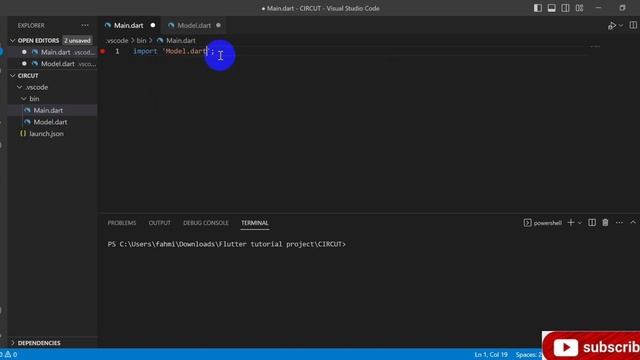Open Explorer more actions ellipsis
640x360 pixels.
click(85, 25)
